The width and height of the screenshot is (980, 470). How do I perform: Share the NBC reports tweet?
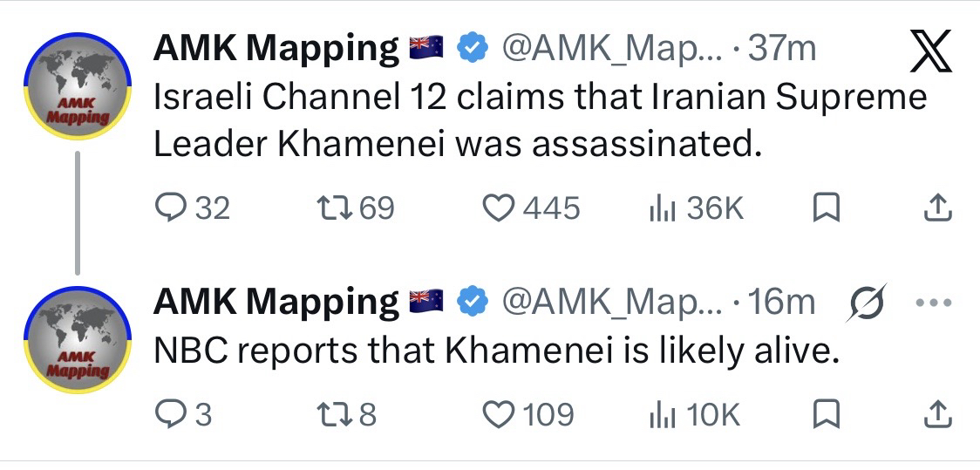pyautogui.click(x=937, y=414)
